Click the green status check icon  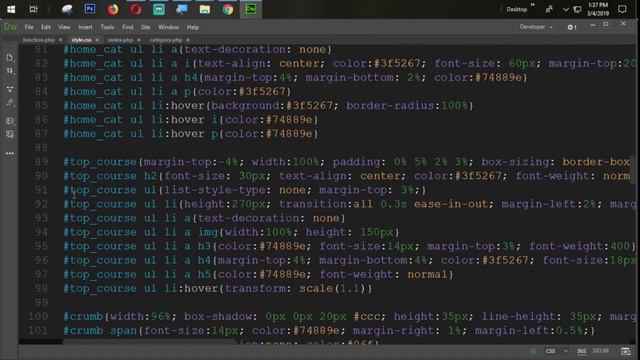(533, 351)
